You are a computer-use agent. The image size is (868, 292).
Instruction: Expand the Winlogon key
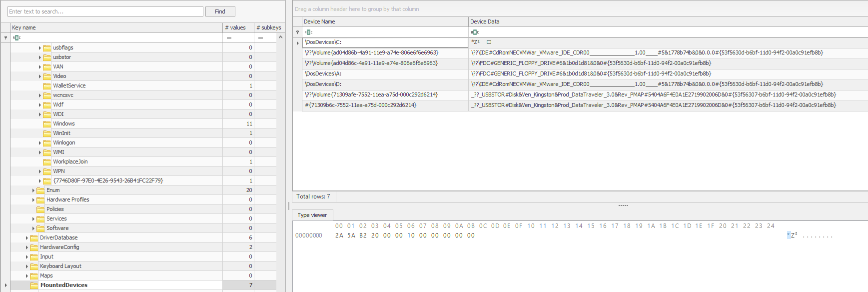click(40, 143)
